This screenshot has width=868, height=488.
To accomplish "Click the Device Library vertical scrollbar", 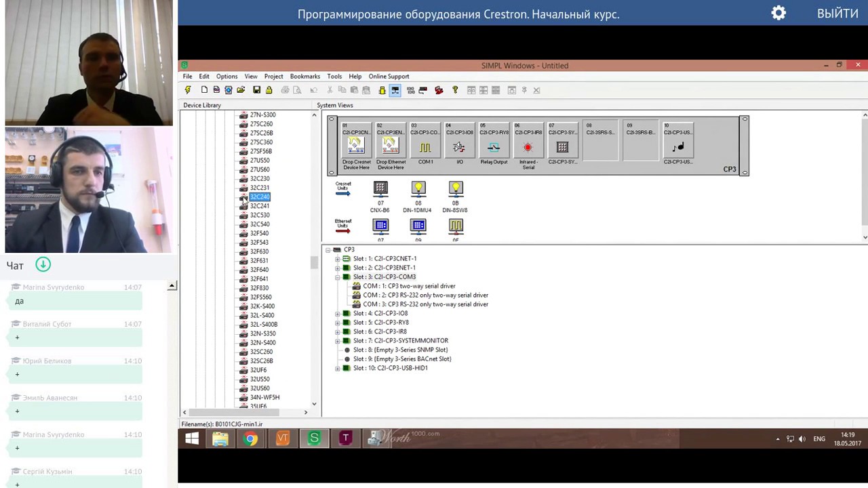I will (314, 263).
